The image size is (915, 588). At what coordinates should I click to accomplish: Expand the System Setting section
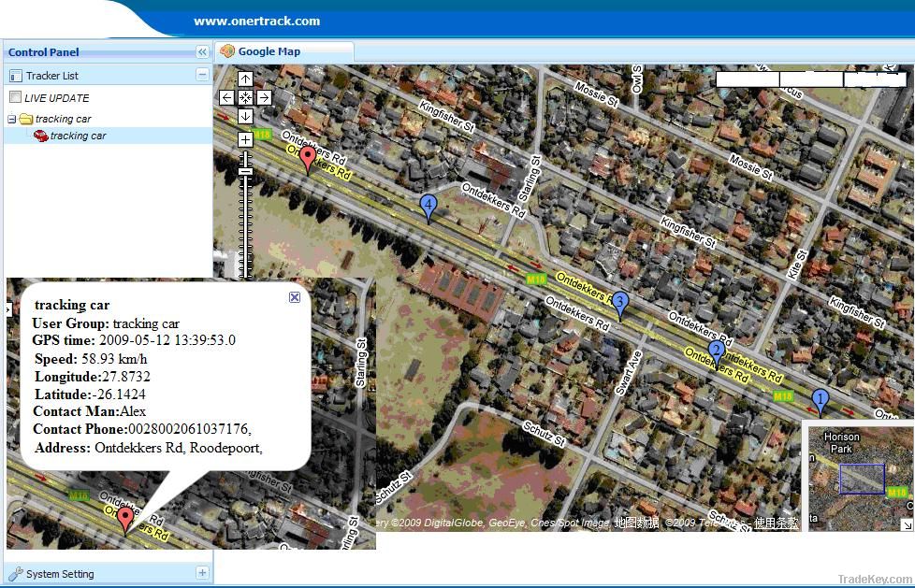[x=202, y=573]
